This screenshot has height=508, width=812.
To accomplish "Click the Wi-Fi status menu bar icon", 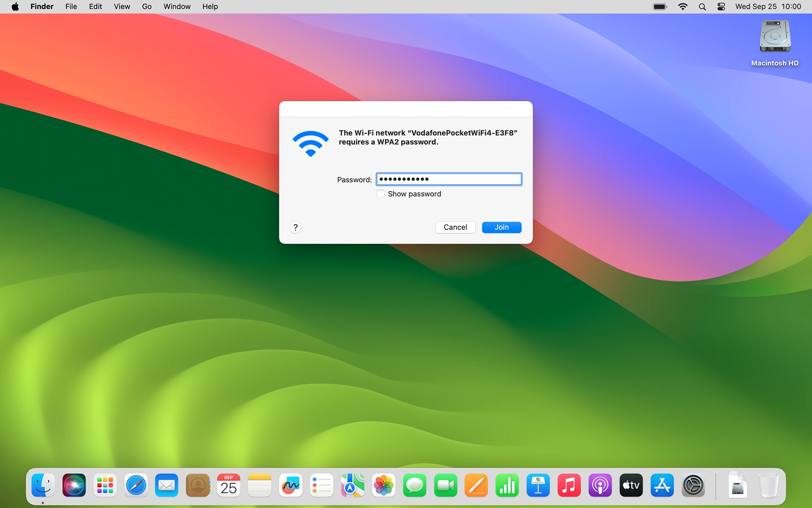I will point(683,6).
